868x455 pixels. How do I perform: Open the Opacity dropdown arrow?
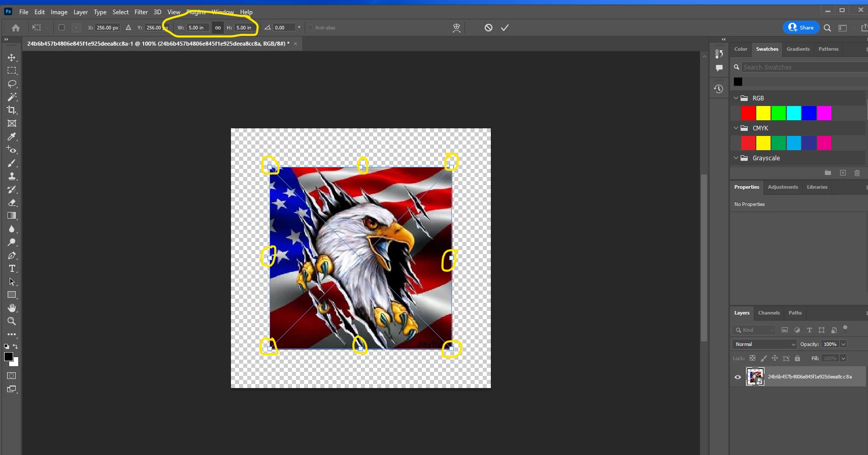[x=843, y=344]
